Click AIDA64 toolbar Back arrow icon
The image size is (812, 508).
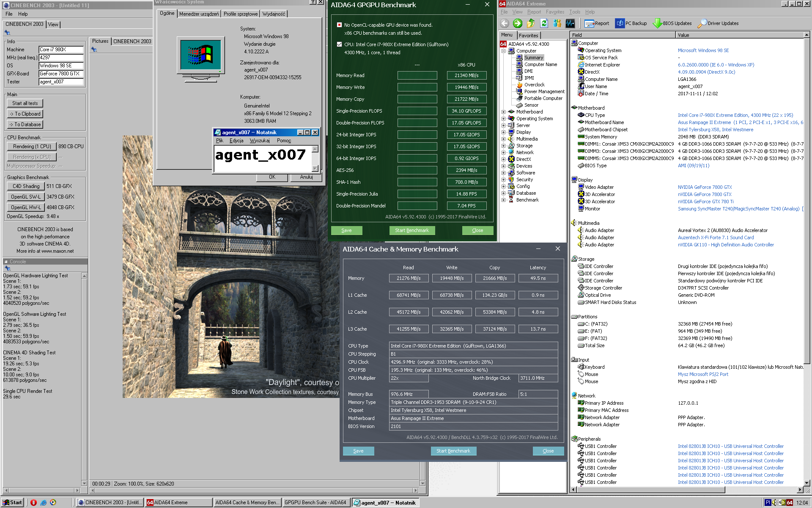(505, 23)
